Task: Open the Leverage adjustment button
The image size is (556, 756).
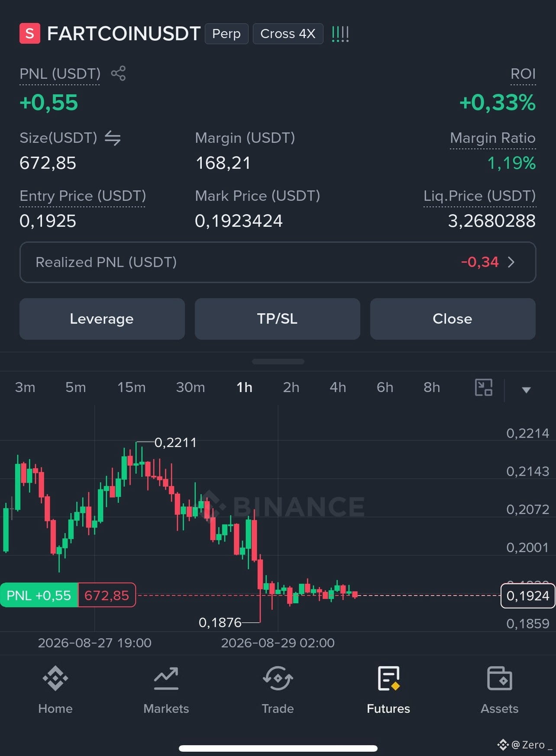Action: click(102, 319)
